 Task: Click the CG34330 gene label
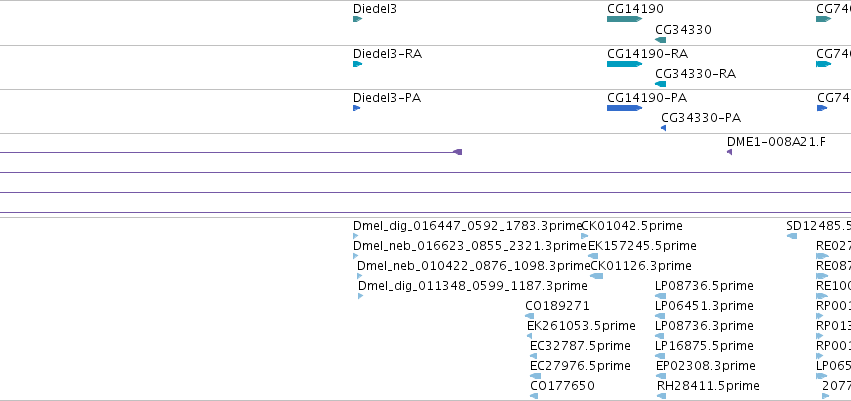683,30
